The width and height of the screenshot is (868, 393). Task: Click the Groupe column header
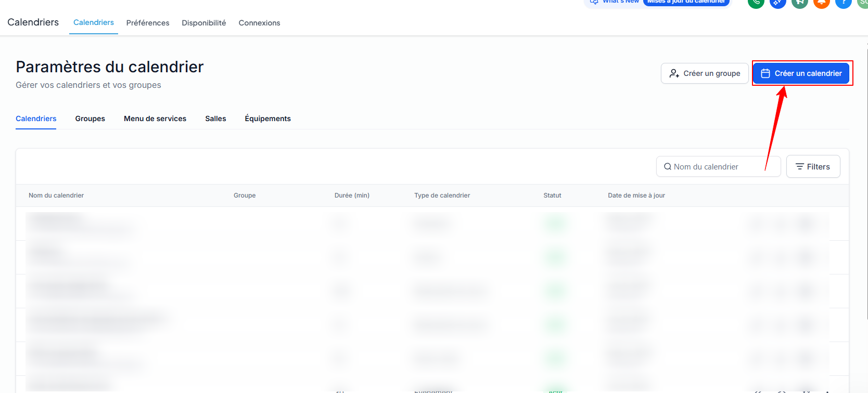(245, 195)
